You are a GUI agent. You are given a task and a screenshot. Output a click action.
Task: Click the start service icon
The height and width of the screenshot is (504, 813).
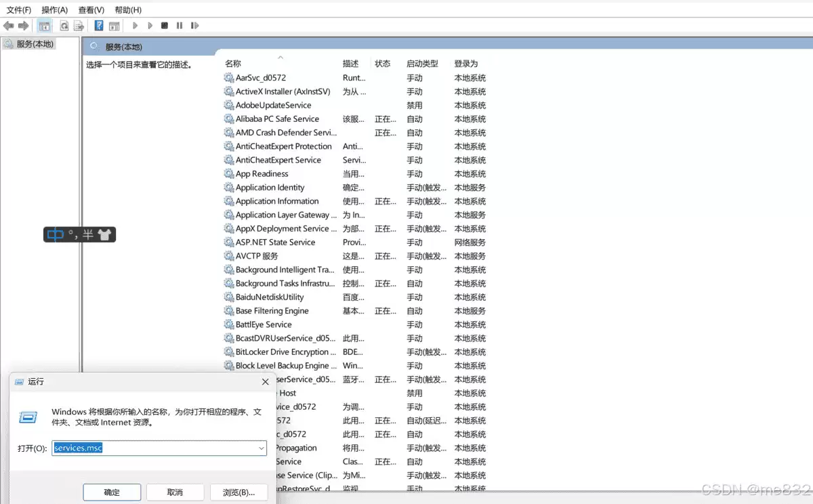click(135, 25)
